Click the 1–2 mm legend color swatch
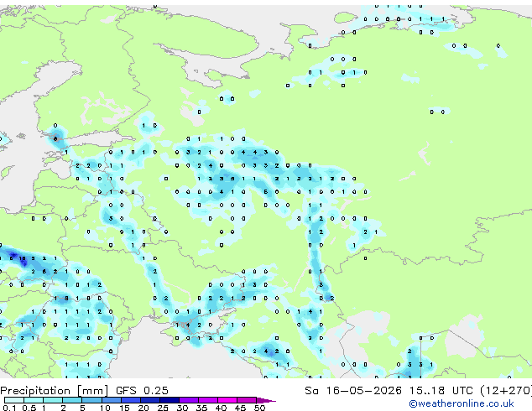The width and height of the screenshot is (532, 411). coord(53,400)
